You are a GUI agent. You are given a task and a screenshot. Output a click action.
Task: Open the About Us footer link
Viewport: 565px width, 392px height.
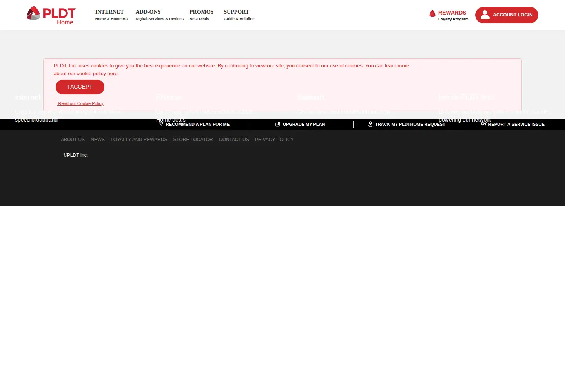coord(73,140)
